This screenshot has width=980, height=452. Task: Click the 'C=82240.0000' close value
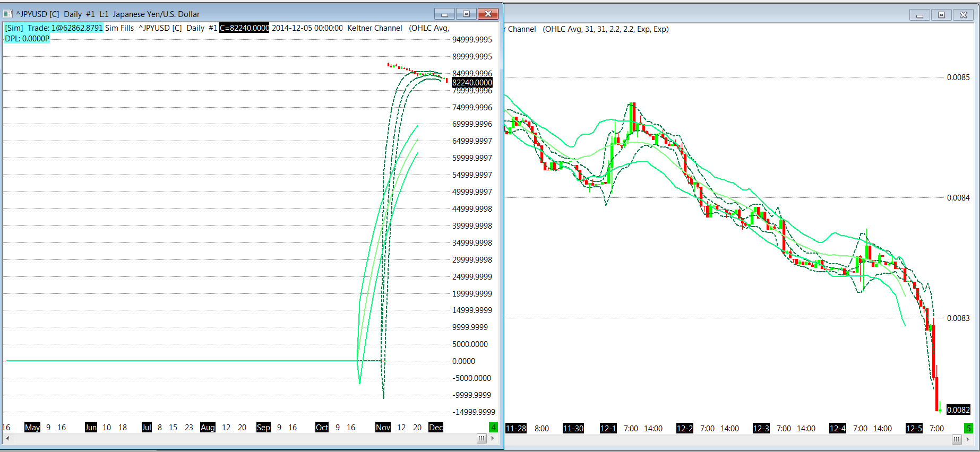tap(245, 28)
